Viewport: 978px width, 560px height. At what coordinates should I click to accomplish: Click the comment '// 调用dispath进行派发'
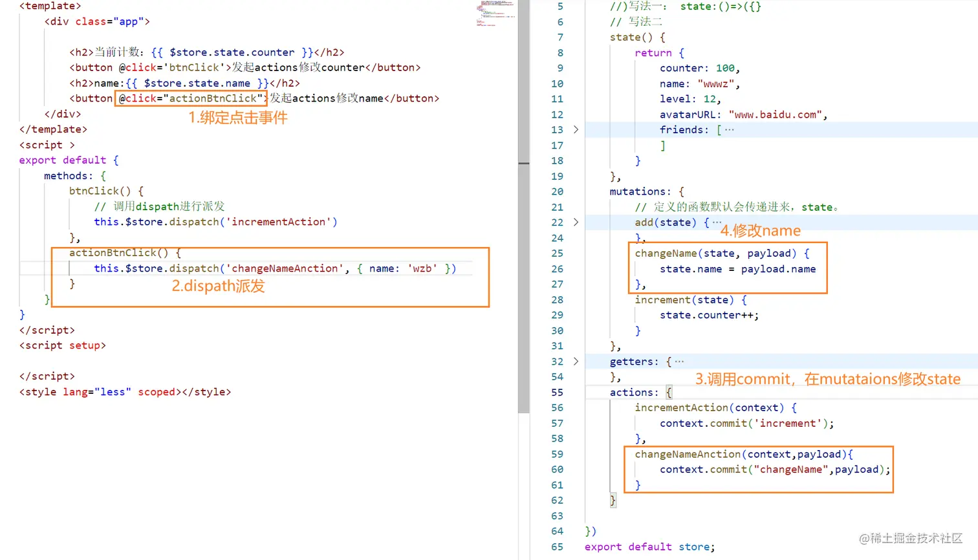[x=159, y=206]
